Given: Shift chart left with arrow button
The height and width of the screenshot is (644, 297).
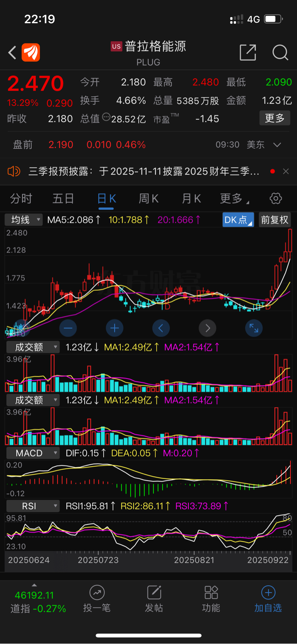Looking at the screenshot, I should (x=161, y=328).
